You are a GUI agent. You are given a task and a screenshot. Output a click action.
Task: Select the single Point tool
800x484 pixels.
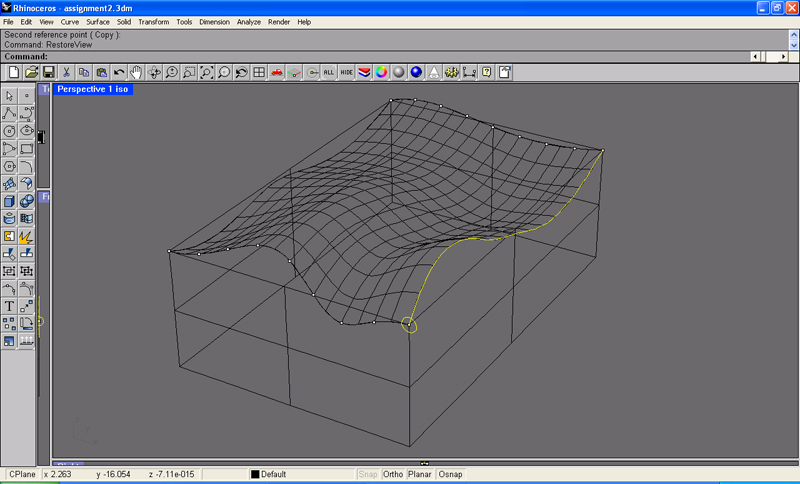[27, 96]
